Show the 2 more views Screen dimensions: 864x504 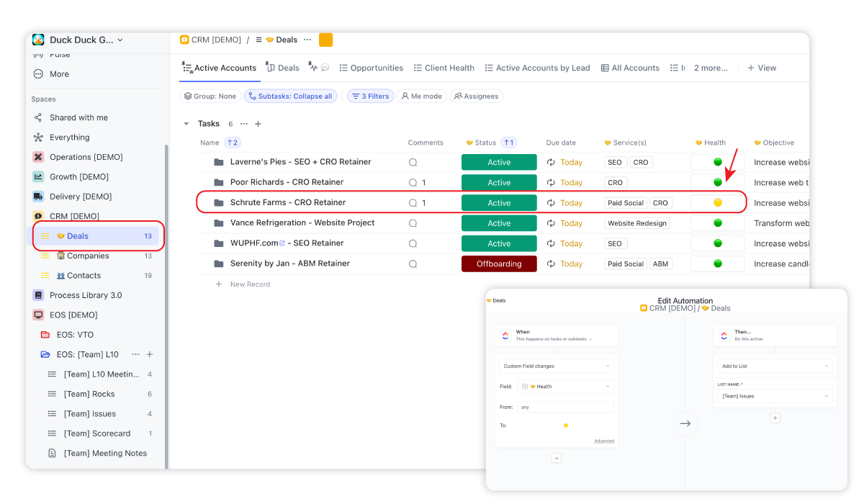[711, 68]
